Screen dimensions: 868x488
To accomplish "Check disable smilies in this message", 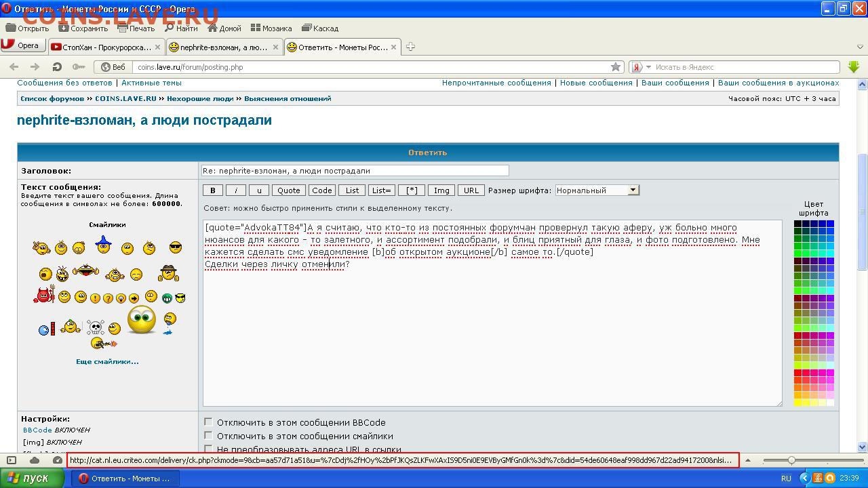I will 208,436.
